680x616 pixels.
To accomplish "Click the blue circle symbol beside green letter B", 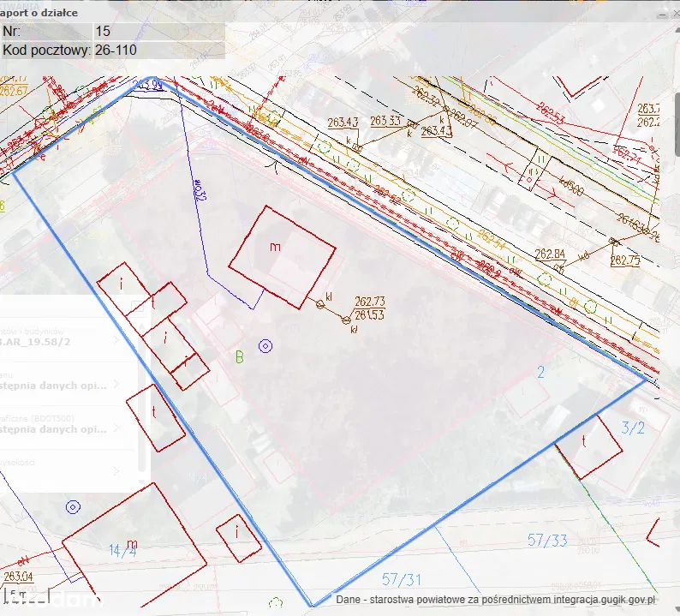I will click(x=265, y=346).
